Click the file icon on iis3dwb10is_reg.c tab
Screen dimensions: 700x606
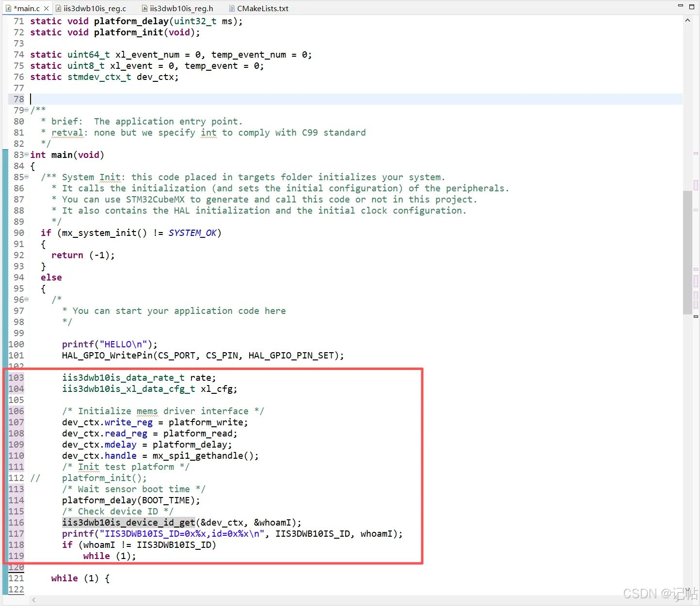pyautogui.click(x=58, y=8)
